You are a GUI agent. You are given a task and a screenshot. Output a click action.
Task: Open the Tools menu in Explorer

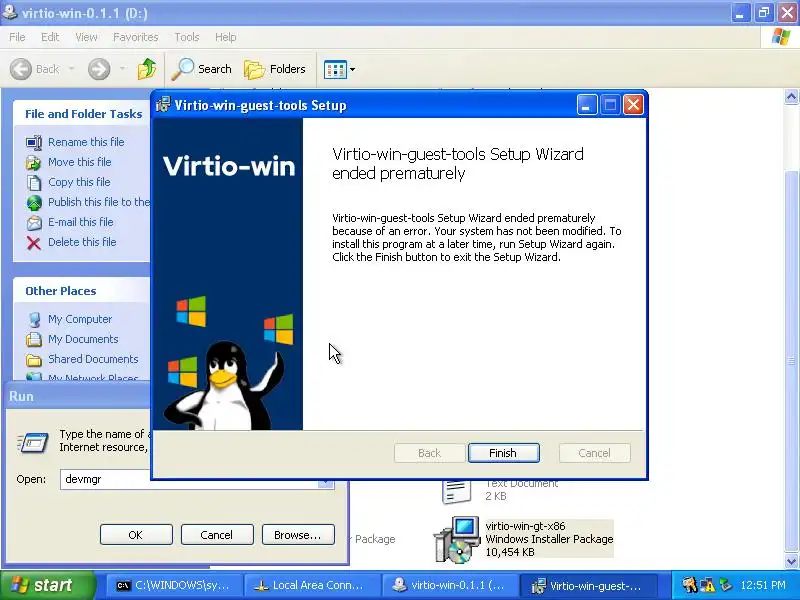click(x=187, y=37)
